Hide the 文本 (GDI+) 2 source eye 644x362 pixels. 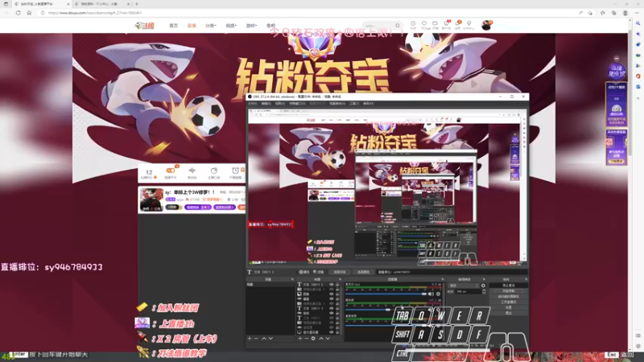point(332,284)
